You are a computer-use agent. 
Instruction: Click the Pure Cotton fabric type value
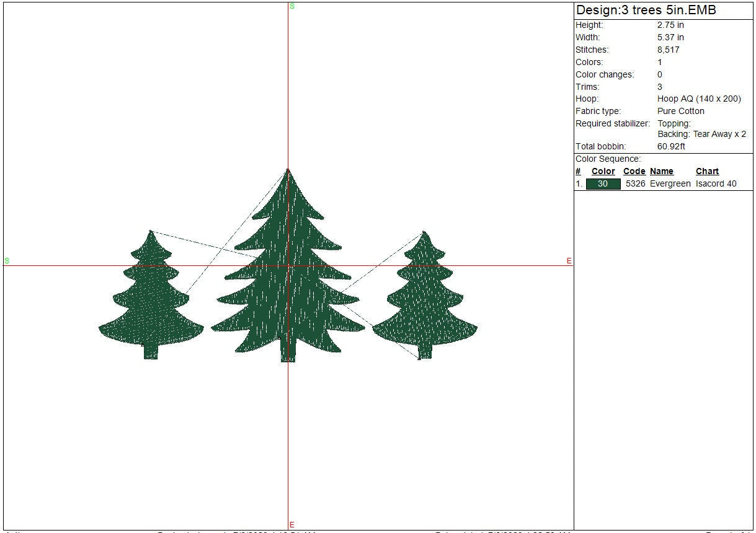(680, 111)
